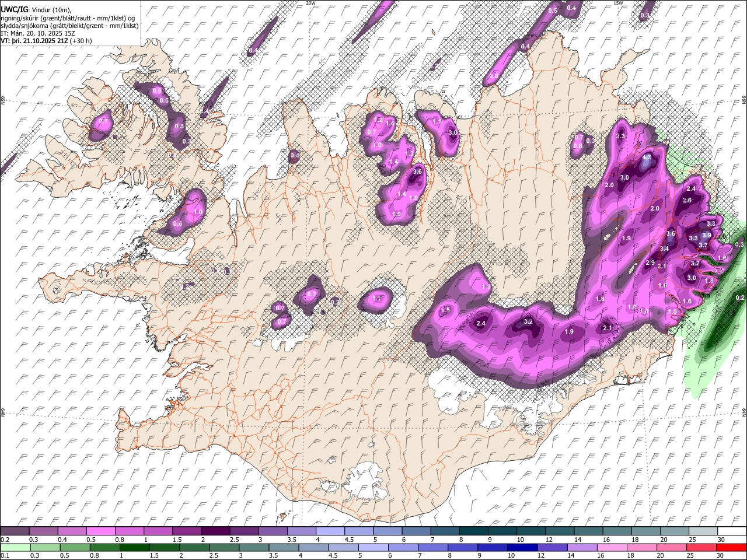Pick the darkest purple 2–2.5 swatch in the snow legend
Image resolution: width=747 pixels, height=560 pixels.
tap(215, 531)
